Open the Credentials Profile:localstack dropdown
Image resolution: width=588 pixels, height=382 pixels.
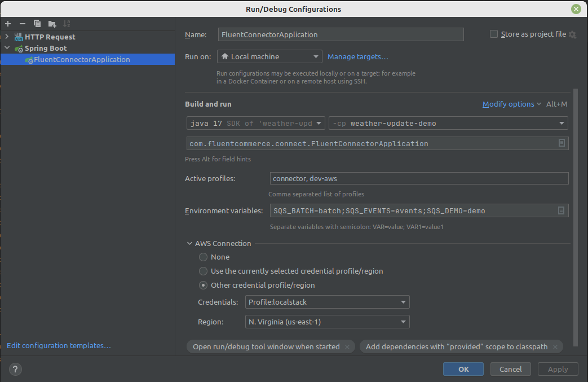coord(327,302)
